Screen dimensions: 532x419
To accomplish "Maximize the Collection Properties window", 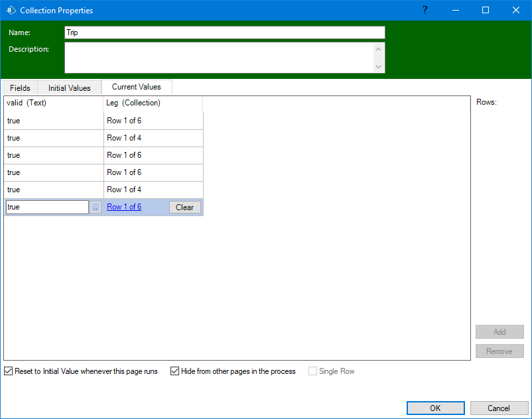I will (x=486, y=10).
